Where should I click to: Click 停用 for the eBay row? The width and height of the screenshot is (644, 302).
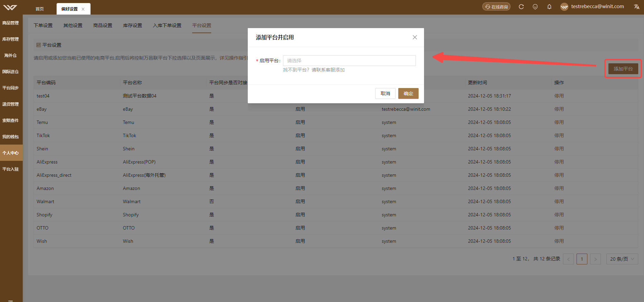(559, 109)
